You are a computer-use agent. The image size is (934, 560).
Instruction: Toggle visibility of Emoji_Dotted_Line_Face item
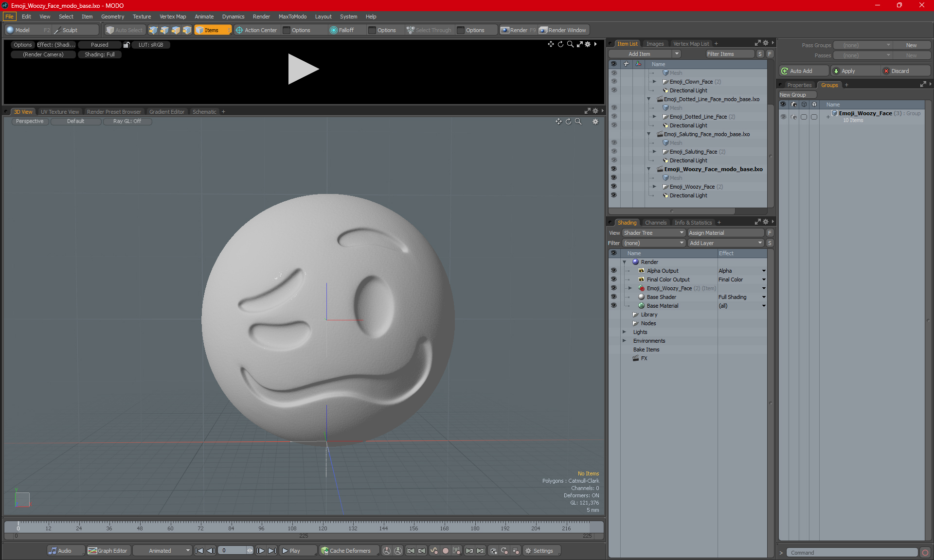coord(613,117)
